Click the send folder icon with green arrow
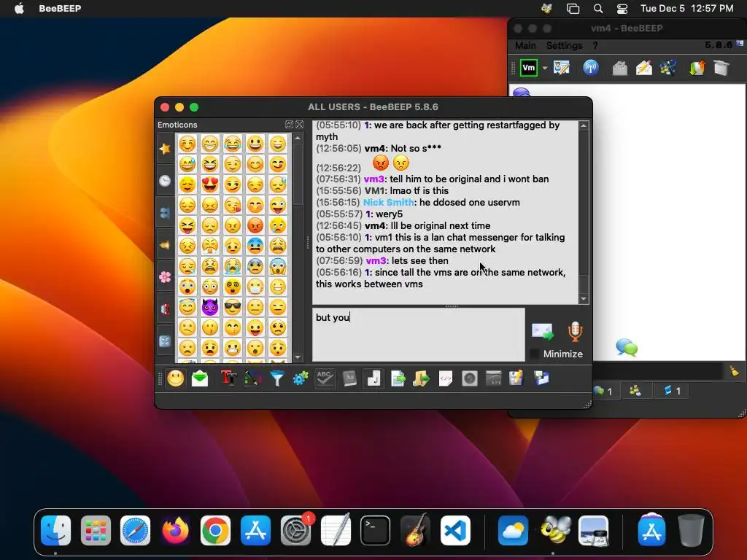This screenshot has height=560, width=747. [421, 378]
